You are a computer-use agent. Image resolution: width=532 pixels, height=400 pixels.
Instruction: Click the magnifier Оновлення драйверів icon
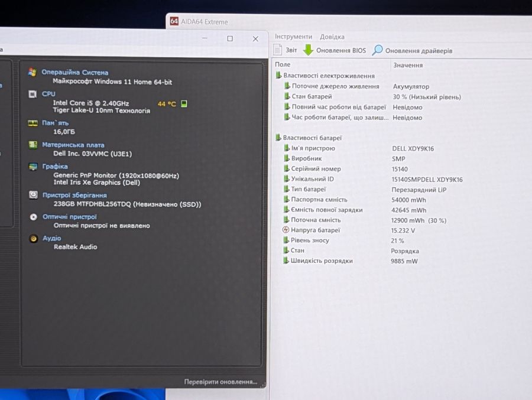coord(377,50)
